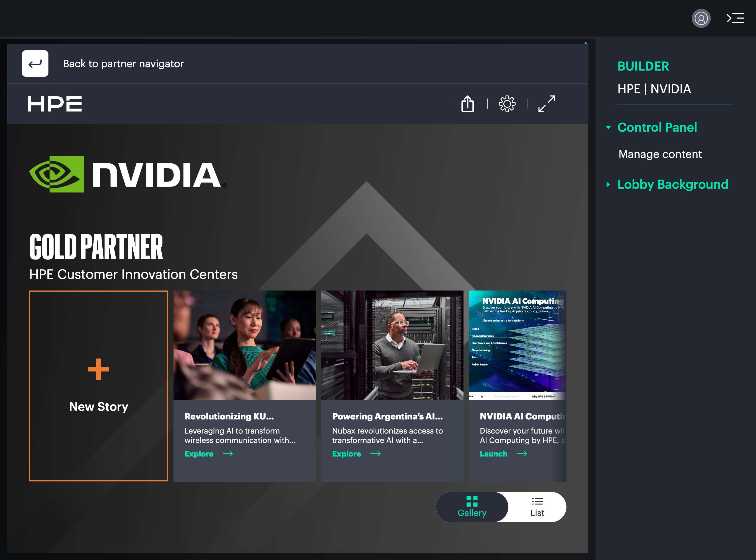
Task: Click the BUILDER heading
Action: pyautogui.click(x=643, y=66)
